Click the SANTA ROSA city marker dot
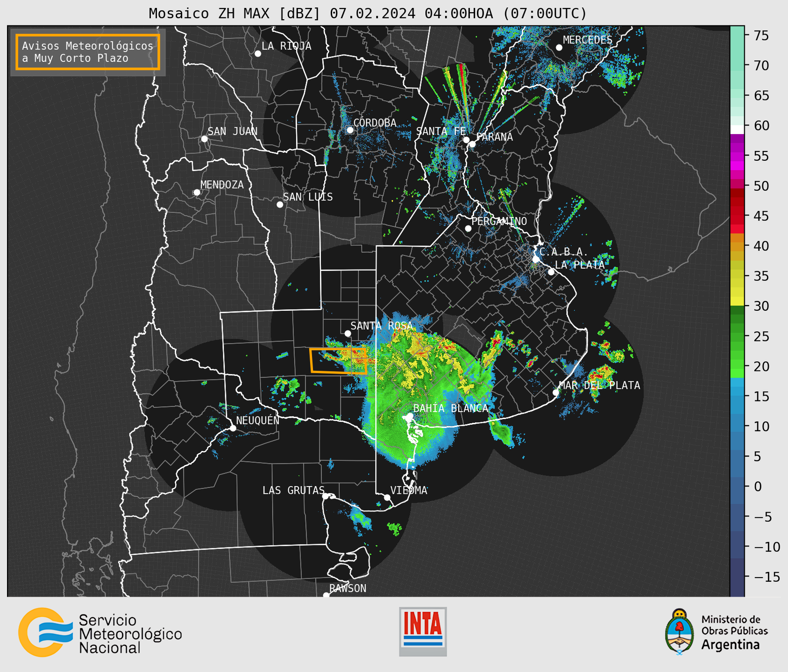The width and height of the screenshot is (788, 672). 348,333
